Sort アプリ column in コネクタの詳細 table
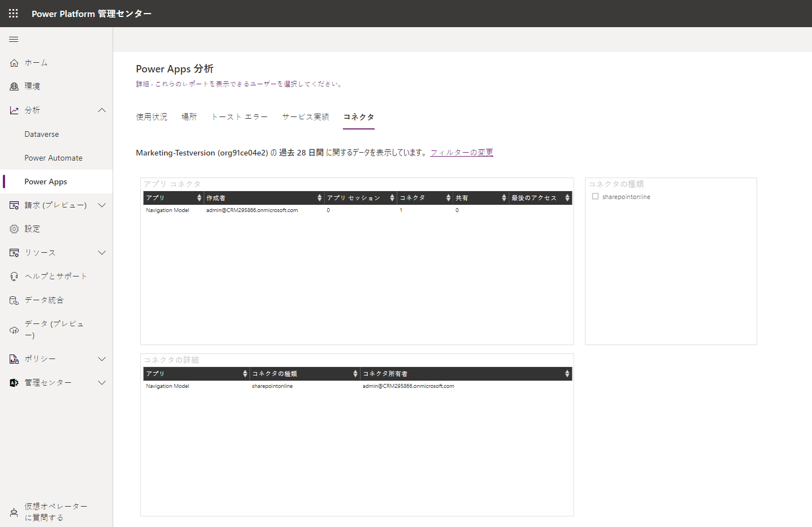Image resolution: width=812 pixels, height=527 pixels. (245, 374)
